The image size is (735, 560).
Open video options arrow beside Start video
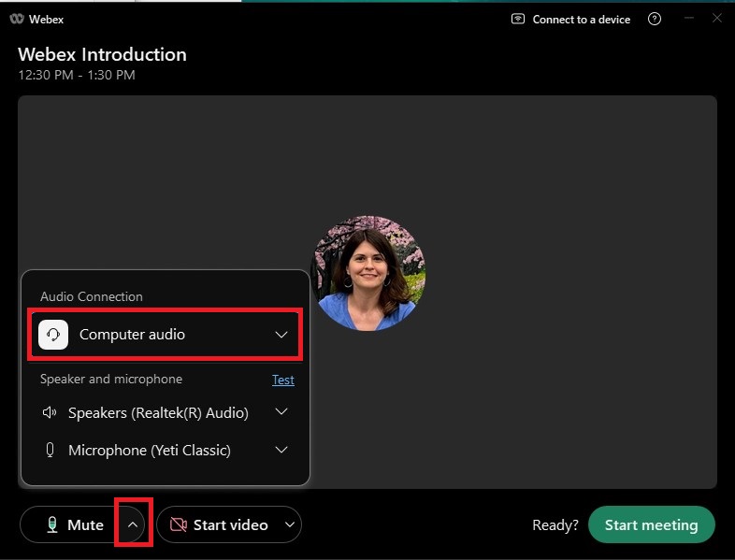(x=290, y=524)
